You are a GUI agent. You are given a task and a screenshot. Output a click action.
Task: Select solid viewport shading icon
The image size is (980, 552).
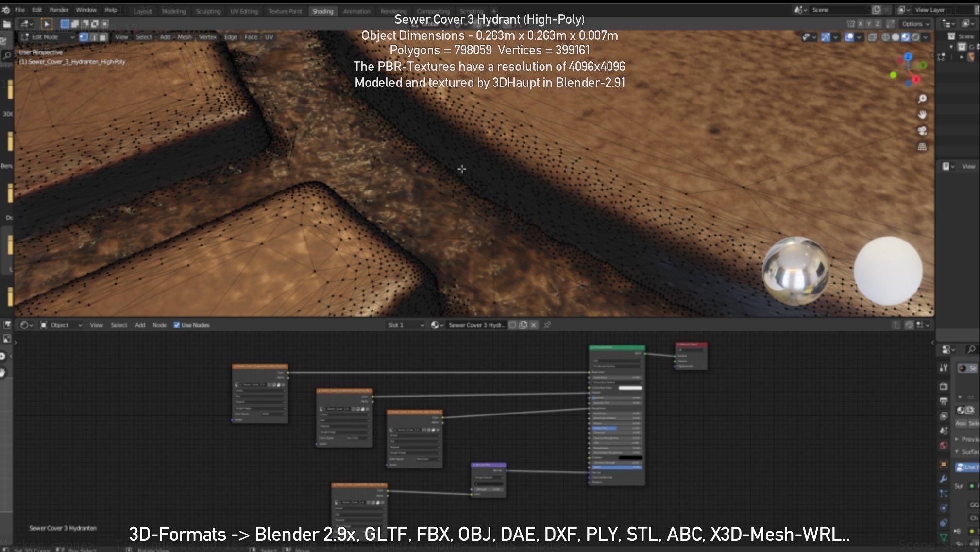point(896,37)
